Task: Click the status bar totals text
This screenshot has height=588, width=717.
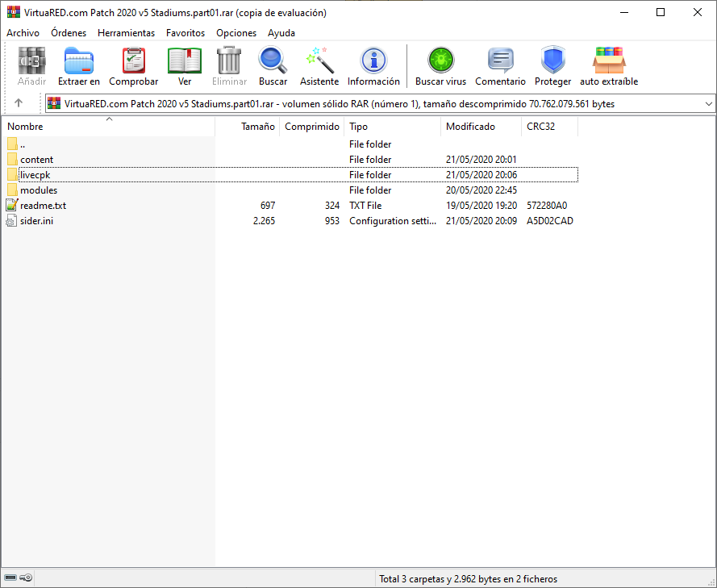Action: pos(468,579)
